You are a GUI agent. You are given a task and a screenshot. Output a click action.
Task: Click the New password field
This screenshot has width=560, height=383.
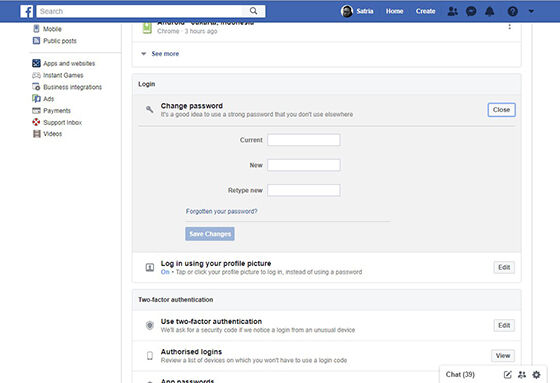[304, 165]
